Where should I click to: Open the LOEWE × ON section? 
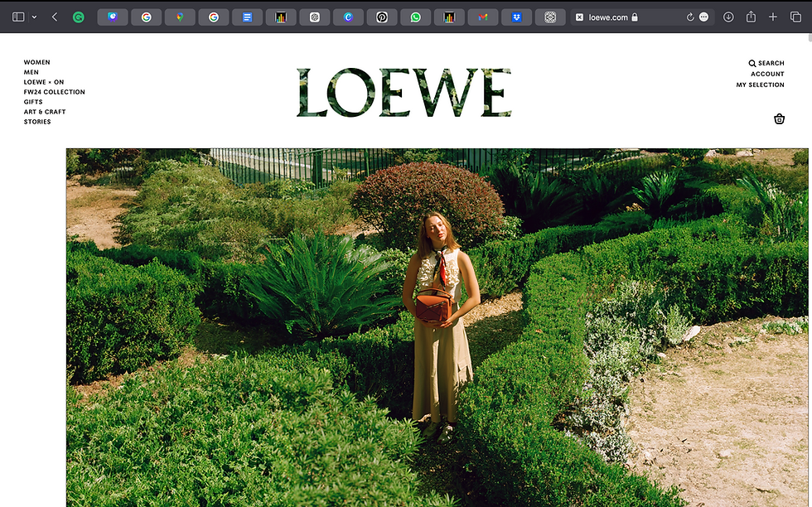(x=43, y=82)
